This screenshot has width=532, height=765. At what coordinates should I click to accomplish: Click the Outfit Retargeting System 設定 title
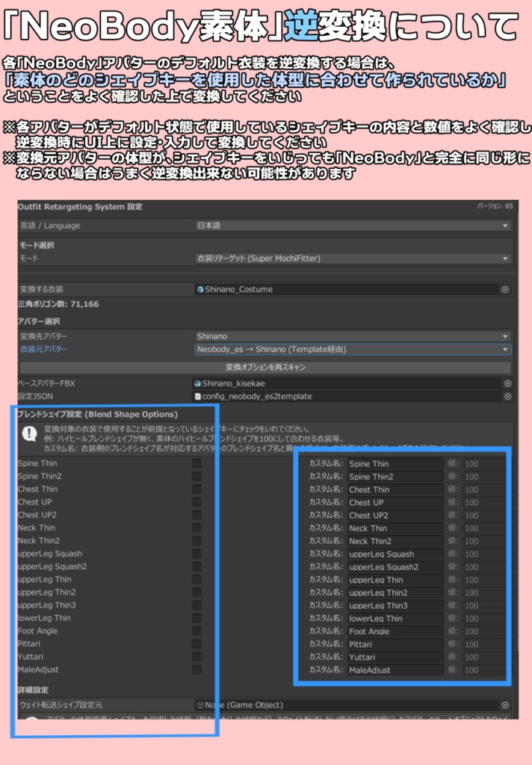(x=80, y=207)
